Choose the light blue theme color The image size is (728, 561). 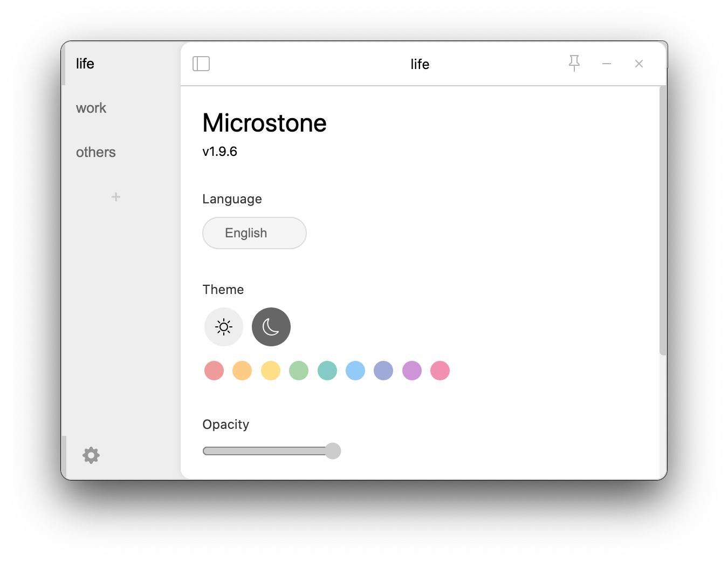pyautogui.click(x=355, y=371)
